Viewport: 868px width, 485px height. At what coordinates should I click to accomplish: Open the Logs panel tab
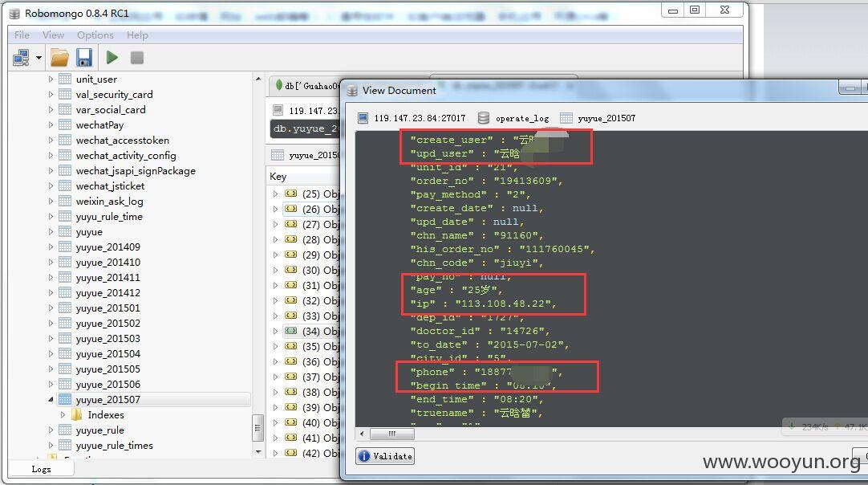(41, 469)
